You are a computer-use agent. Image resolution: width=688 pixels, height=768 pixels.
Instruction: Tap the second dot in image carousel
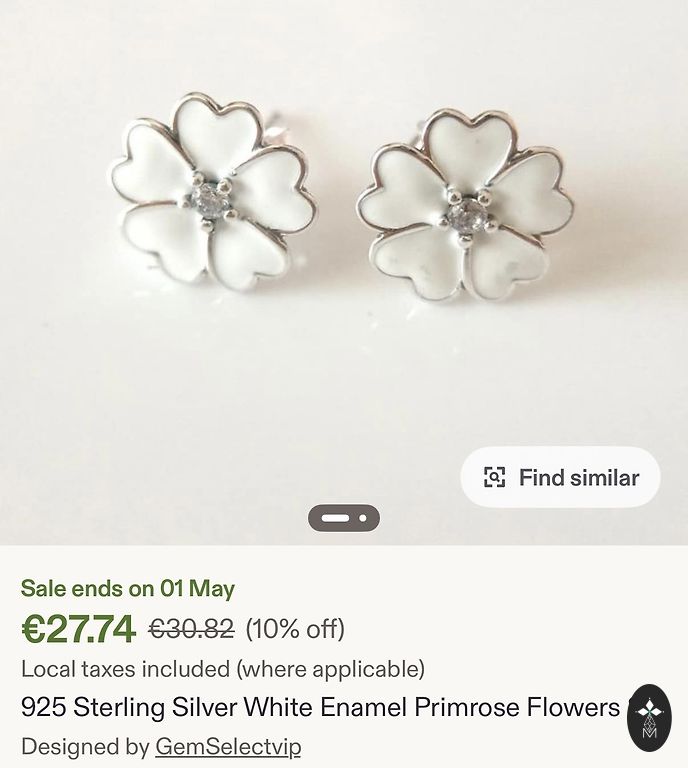point(362,518)
